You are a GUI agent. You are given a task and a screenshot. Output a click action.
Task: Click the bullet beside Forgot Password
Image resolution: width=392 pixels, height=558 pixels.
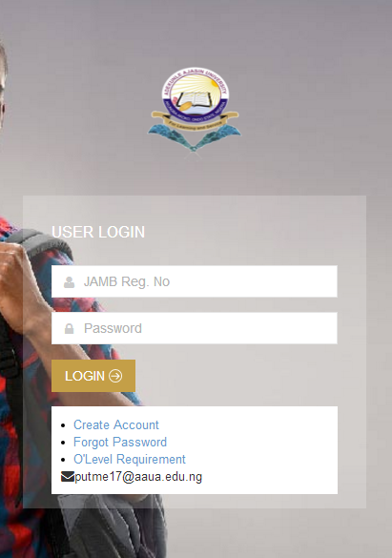[63, 443]
